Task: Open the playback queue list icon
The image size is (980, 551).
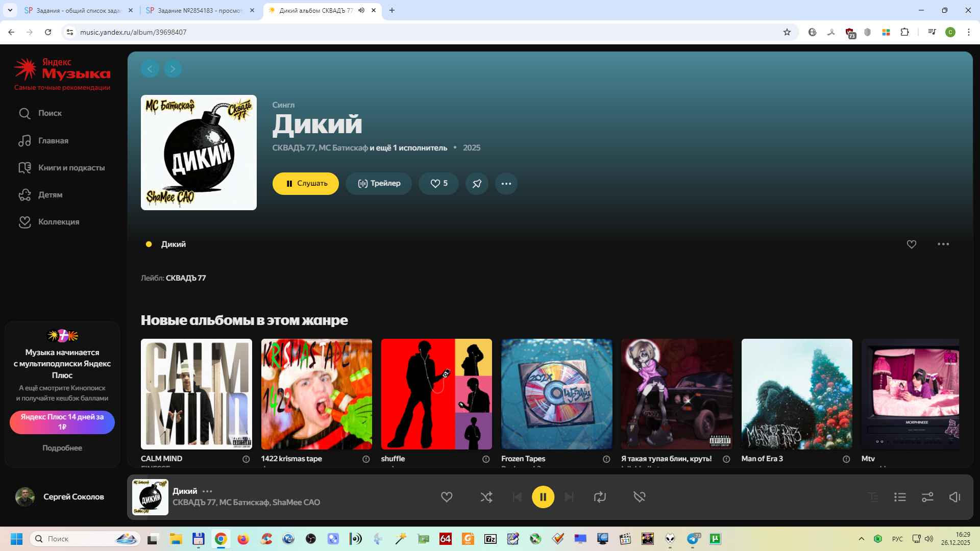Action: coord(900,496)
